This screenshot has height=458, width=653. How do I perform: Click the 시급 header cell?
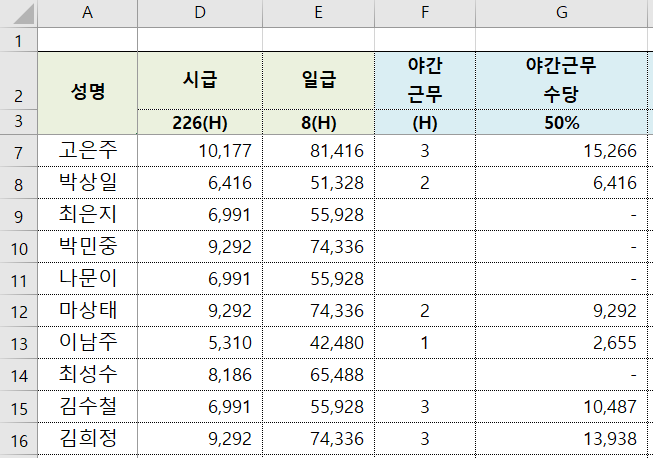click(x=200, y=81)
